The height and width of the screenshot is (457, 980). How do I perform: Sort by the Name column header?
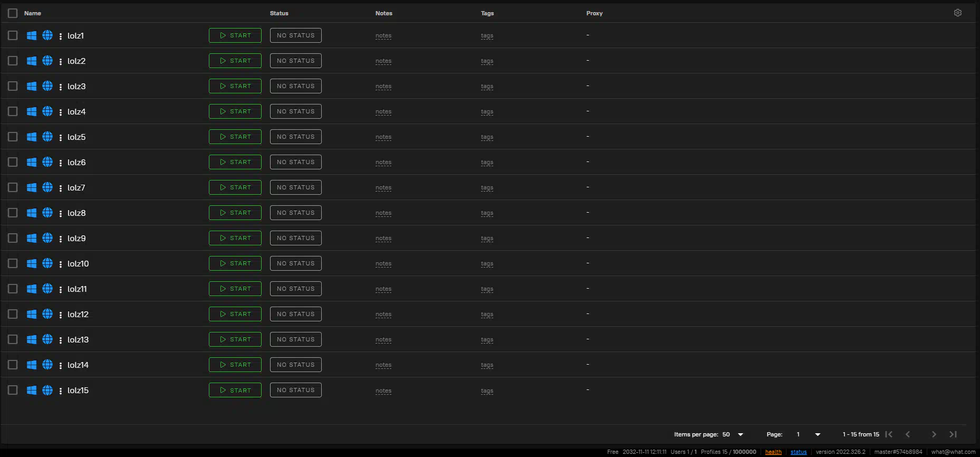[33, 13]
